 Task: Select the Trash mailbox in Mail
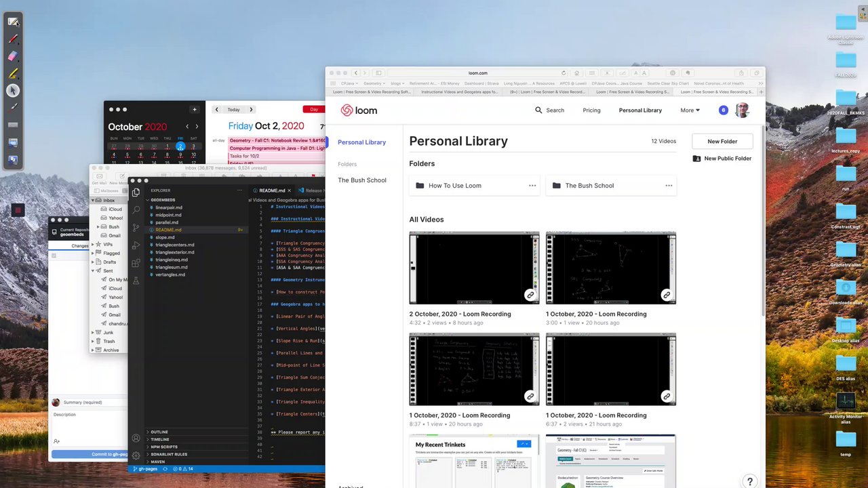pyautogui.click(x=108, y=342)
